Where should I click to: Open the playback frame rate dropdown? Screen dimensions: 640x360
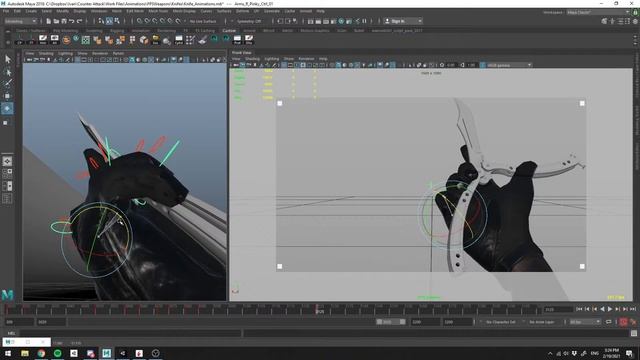pyautogui.click(x=585, y=322)
